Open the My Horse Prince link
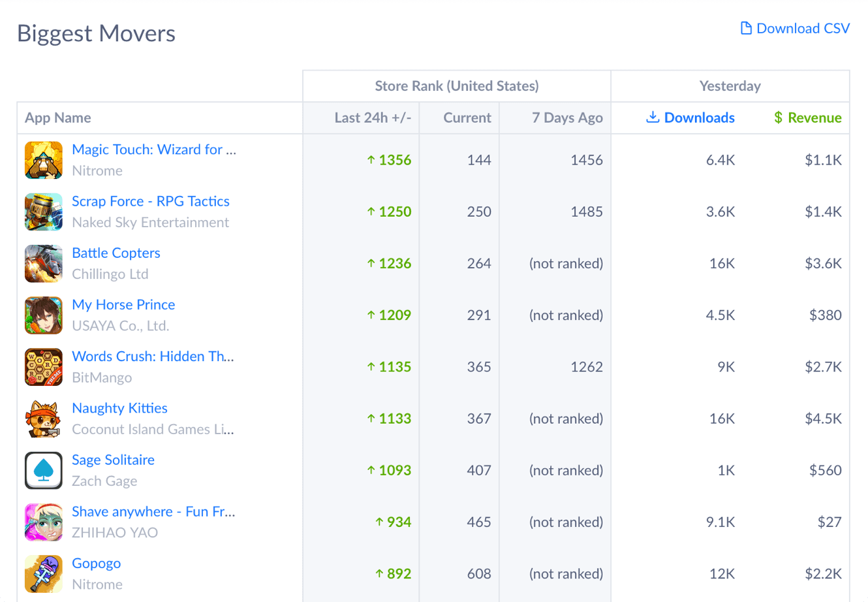Screen dimensions: 868x602 [x=123, y=304]
